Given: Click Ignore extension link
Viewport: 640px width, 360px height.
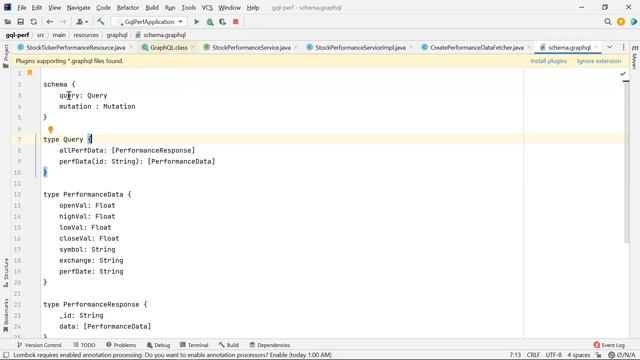Looking at the screenshot, I should coord(599,61).
